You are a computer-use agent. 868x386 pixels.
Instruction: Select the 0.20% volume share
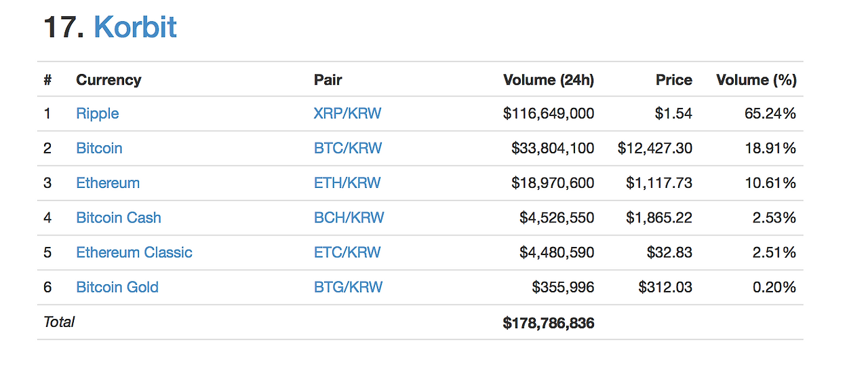[x=774, y=287]
